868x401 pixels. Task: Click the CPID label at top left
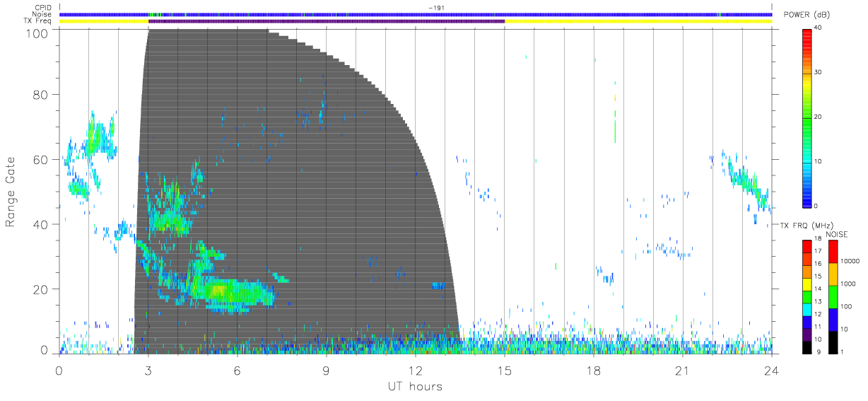(x=42, y=8)
